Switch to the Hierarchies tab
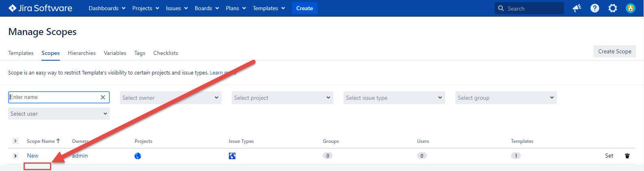The image size is (644, 171). point(82,53)
